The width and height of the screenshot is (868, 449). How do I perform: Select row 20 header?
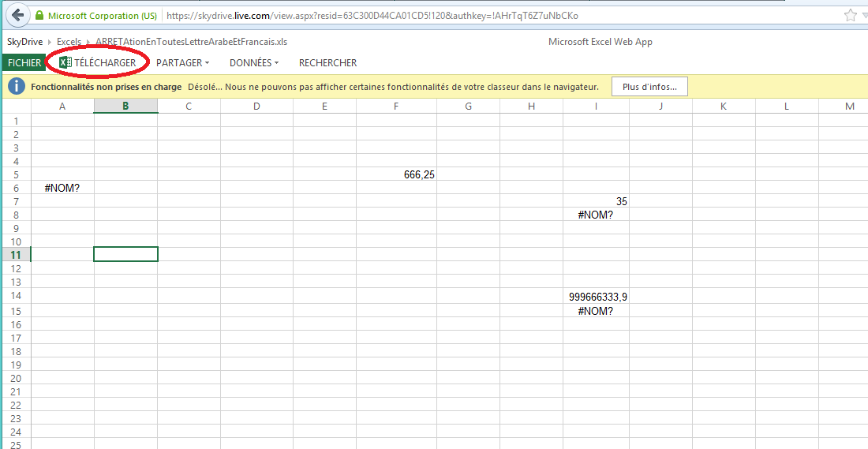point(16,378)
